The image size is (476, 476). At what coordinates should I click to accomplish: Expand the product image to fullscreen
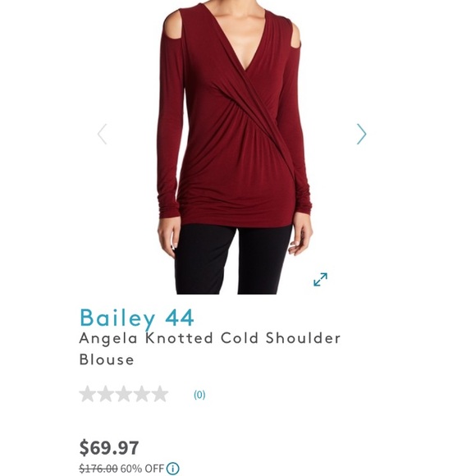[x=320, y=279]
